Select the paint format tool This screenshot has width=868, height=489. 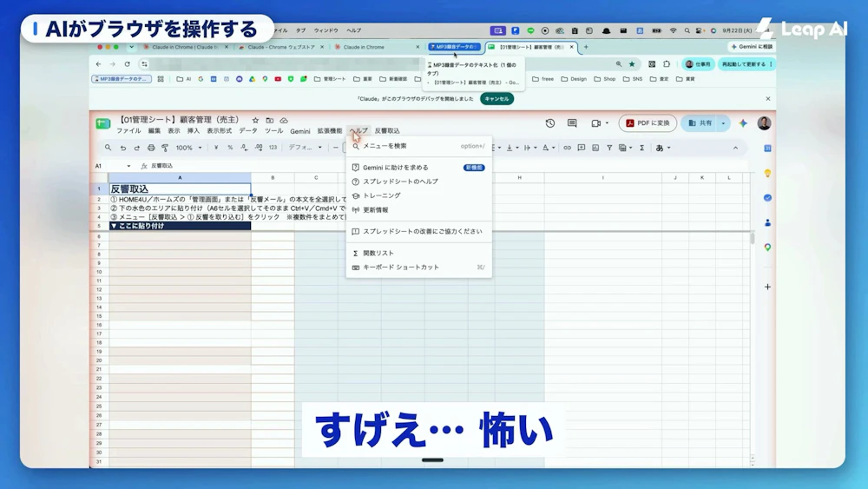(165, 148)
